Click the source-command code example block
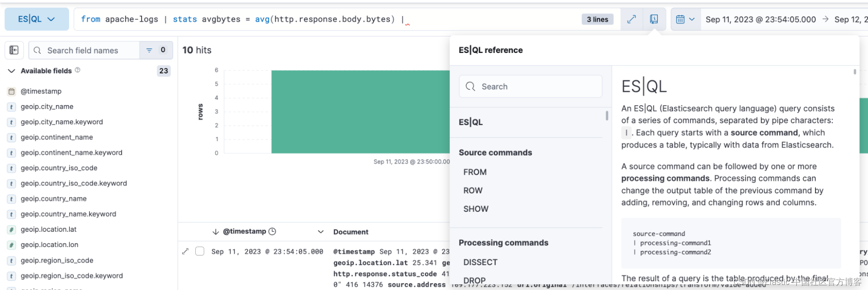 point(731,243)
